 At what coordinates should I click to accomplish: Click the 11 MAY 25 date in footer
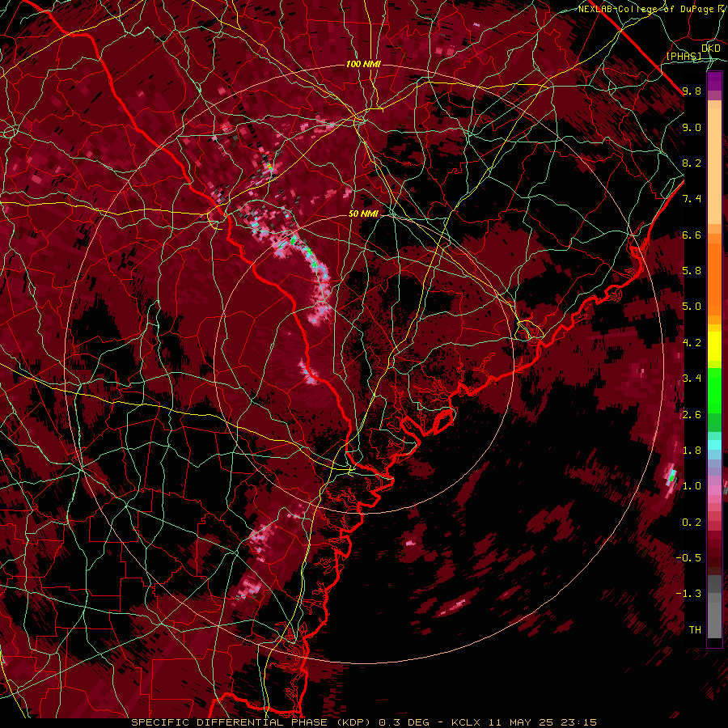pyautogui.click(x=519, y=722)
